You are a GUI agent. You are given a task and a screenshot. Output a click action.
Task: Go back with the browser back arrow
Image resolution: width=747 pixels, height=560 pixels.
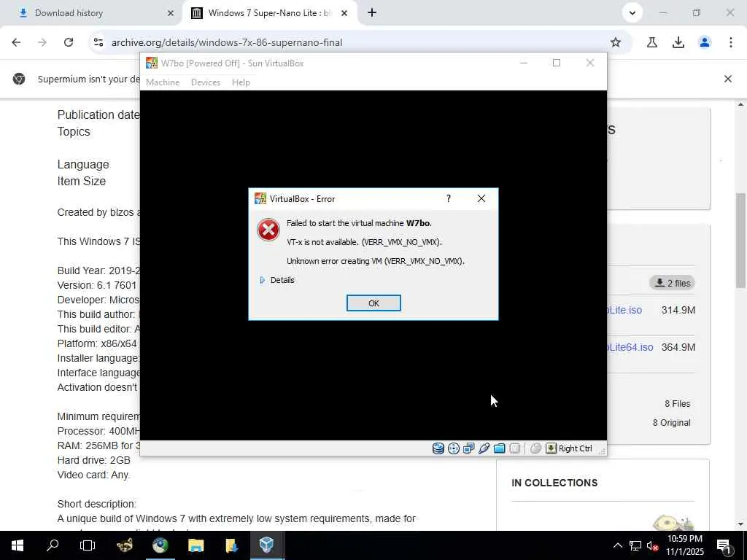coord(16,42)
